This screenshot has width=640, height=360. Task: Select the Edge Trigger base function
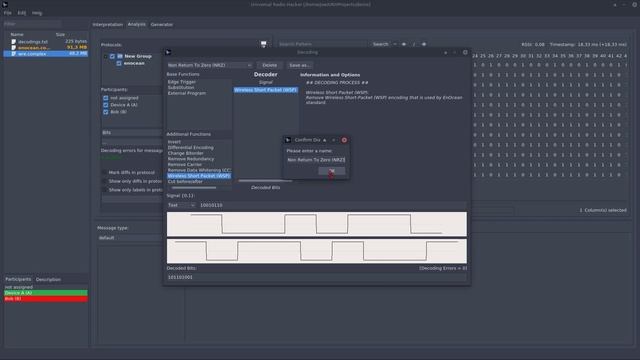pyautogui.click(x=182, y=82)
